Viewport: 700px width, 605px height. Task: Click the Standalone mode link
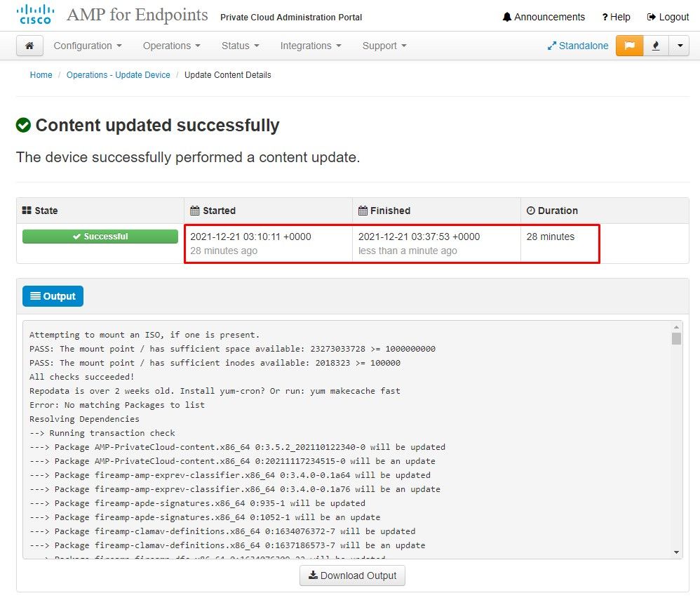(578, 46)
